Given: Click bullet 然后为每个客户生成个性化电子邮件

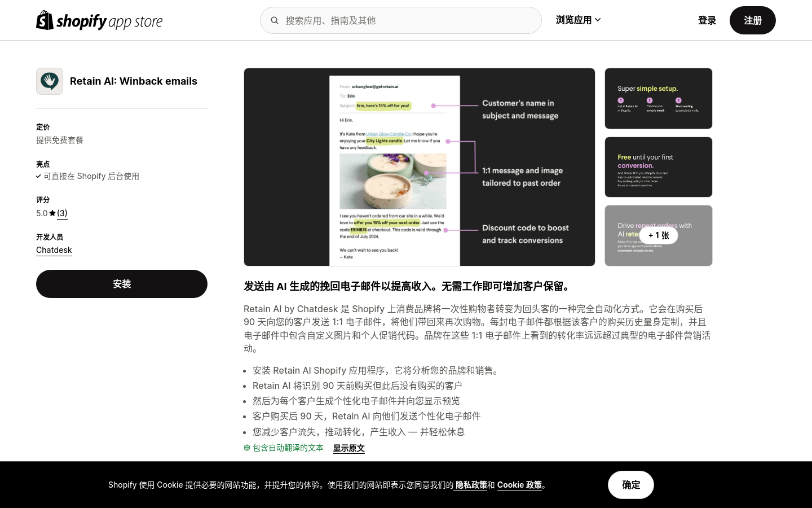Looking at the screenshot, I should pos(356,401).
